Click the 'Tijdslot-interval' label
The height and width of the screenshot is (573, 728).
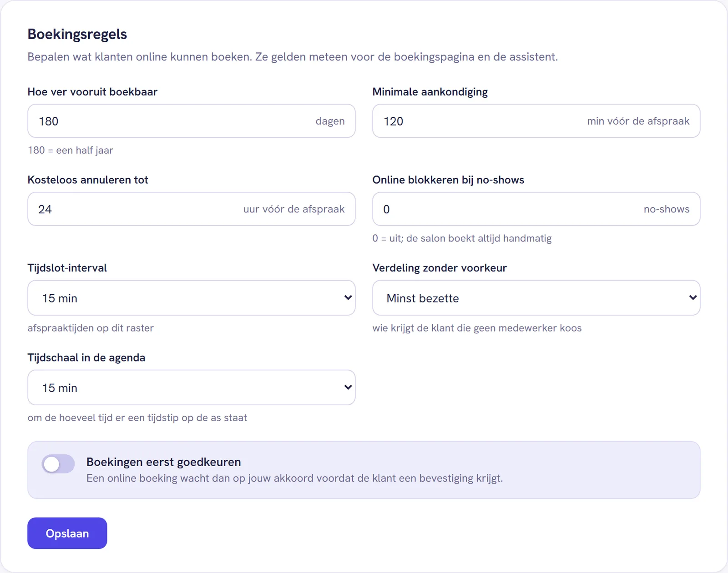(67, 268)
